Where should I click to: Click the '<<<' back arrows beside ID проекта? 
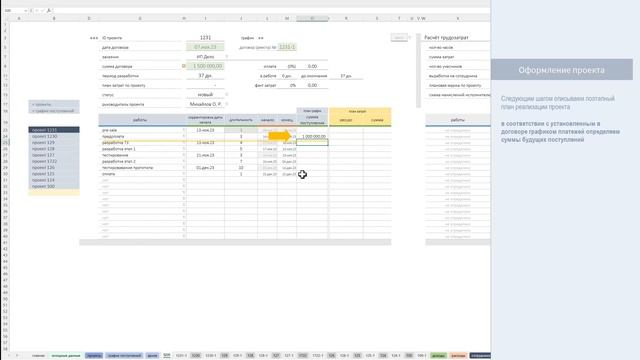(94, 38)
